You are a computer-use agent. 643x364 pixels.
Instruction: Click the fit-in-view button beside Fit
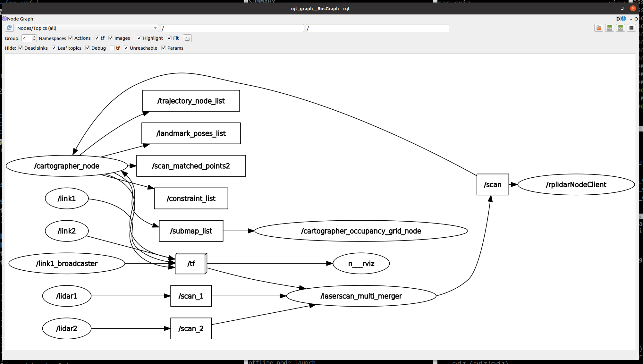tap(187, 38)
